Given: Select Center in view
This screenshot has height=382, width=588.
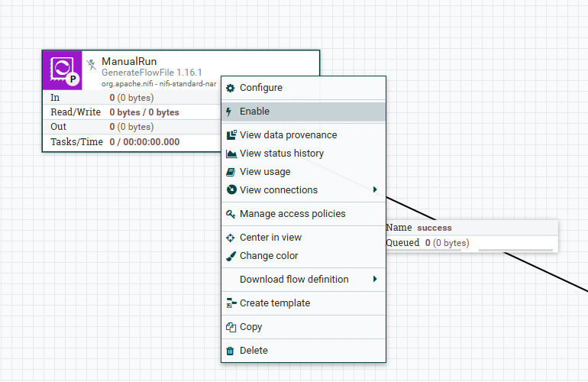Looking at the screenshot, I should [303, 238].
